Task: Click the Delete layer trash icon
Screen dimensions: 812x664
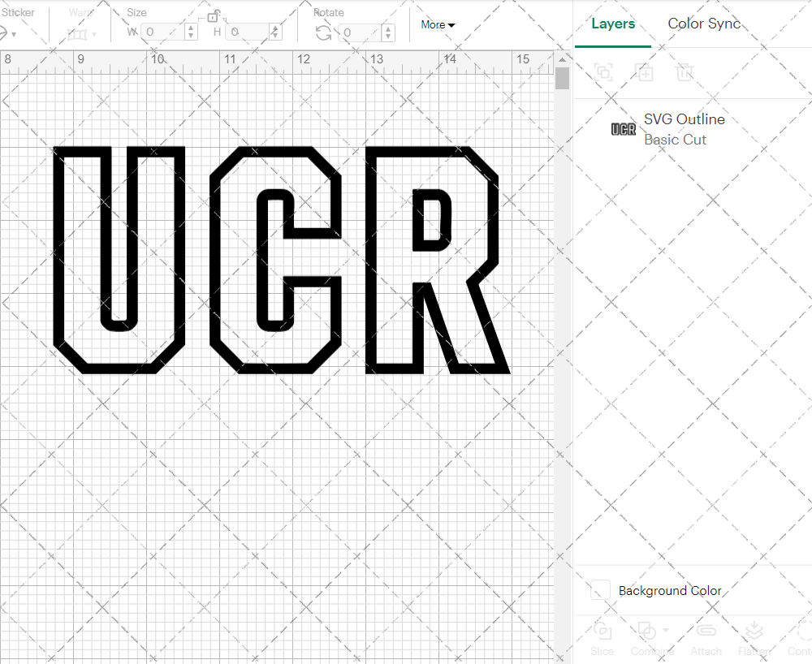Action: [685, 72]
